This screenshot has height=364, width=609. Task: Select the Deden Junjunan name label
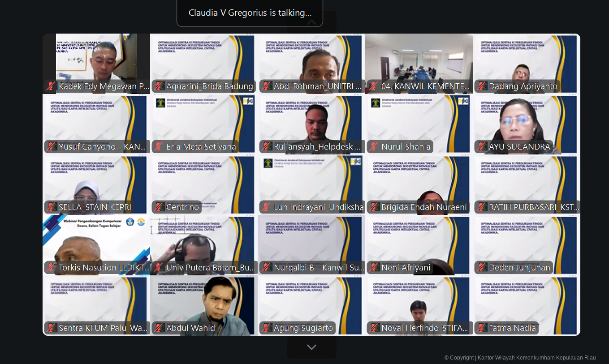coord(519,268)
